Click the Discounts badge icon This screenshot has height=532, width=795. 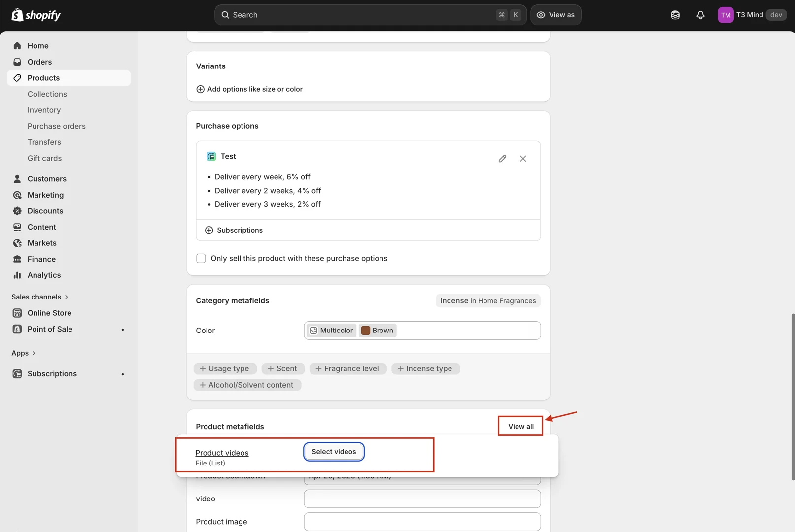tap(17, 211)
